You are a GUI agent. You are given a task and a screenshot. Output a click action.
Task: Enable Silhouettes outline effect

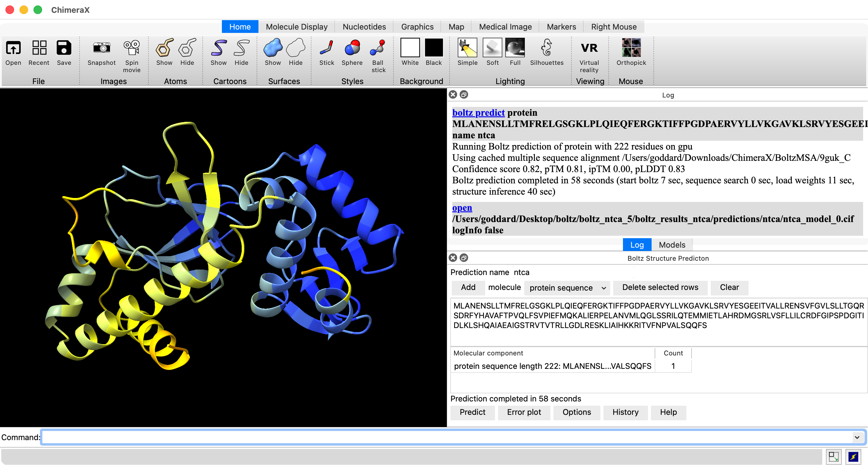[x=546, y=48]
